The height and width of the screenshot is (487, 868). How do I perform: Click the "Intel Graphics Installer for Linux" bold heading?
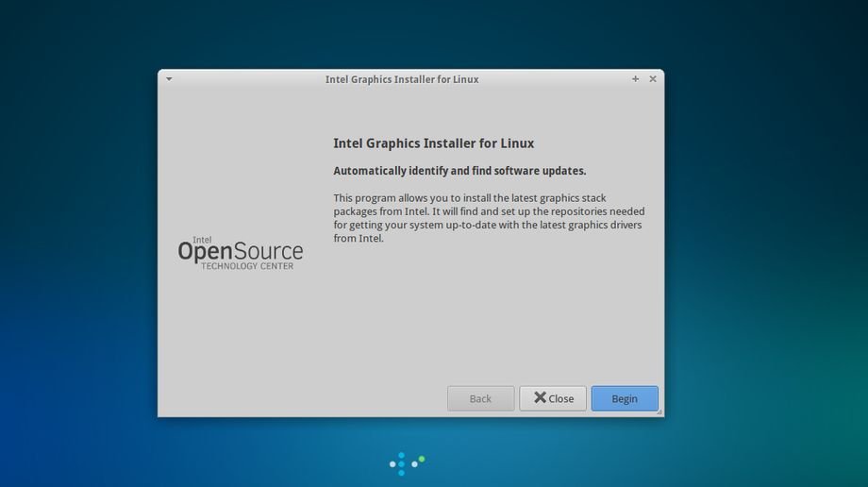(433, 143)
